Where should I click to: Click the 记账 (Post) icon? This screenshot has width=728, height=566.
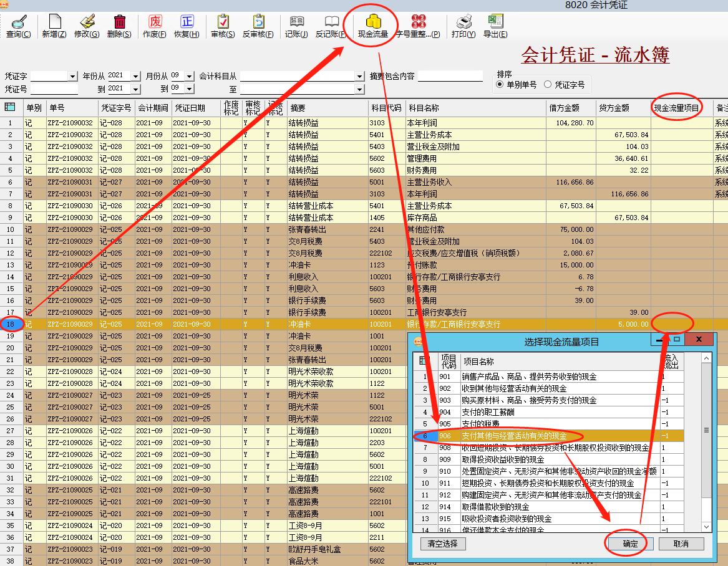[296, 26]
